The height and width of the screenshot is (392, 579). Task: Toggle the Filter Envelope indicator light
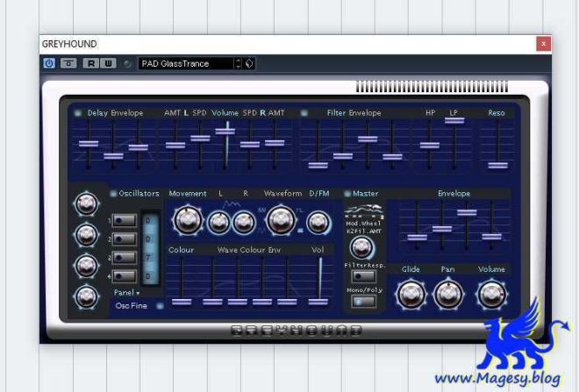pyautogui.click(x=304, y=113)
